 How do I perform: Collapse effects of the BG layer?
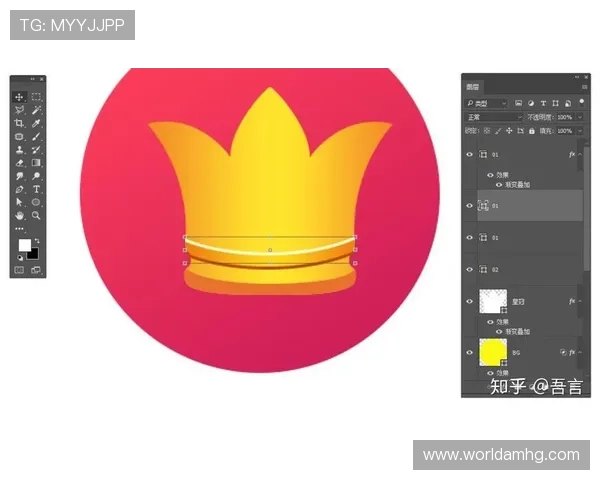578,352
